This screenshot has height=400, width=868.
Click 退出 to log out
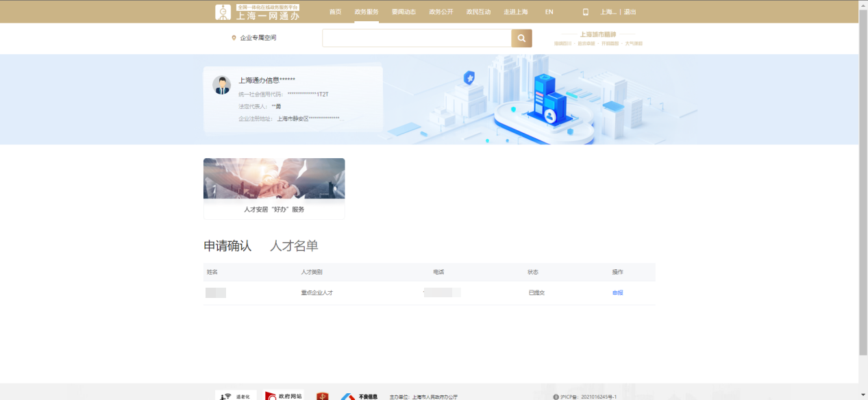[630, 12]
